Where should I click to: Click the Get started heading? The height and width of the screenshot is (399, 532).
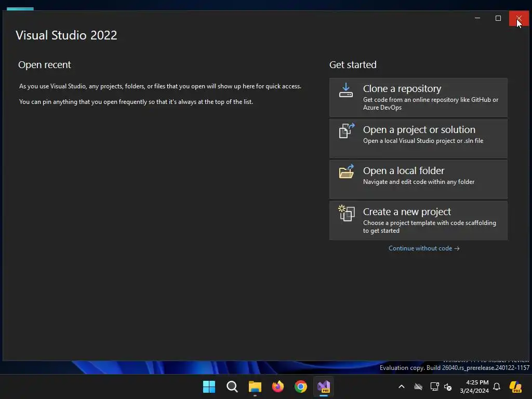point(353,64)
